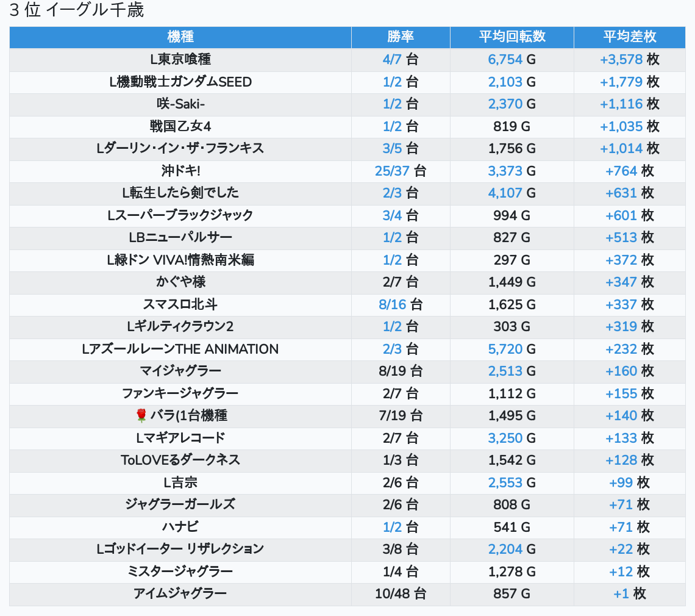This screenshot has height=616, width=695.
Task: Click the +1,035 枚 difference value
Action: [629, 126]
